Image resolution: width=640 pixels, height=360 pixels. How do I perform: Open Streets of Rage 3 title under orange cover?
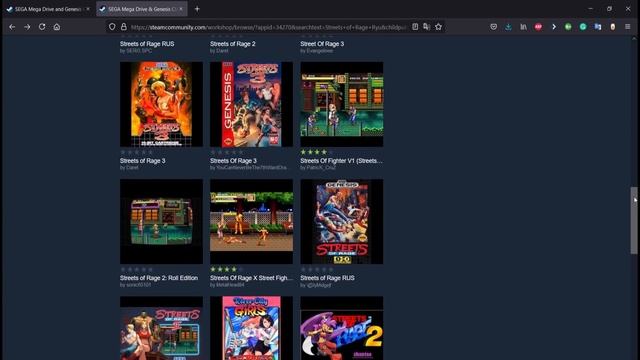pyautogui.click(x=142, y=161)
